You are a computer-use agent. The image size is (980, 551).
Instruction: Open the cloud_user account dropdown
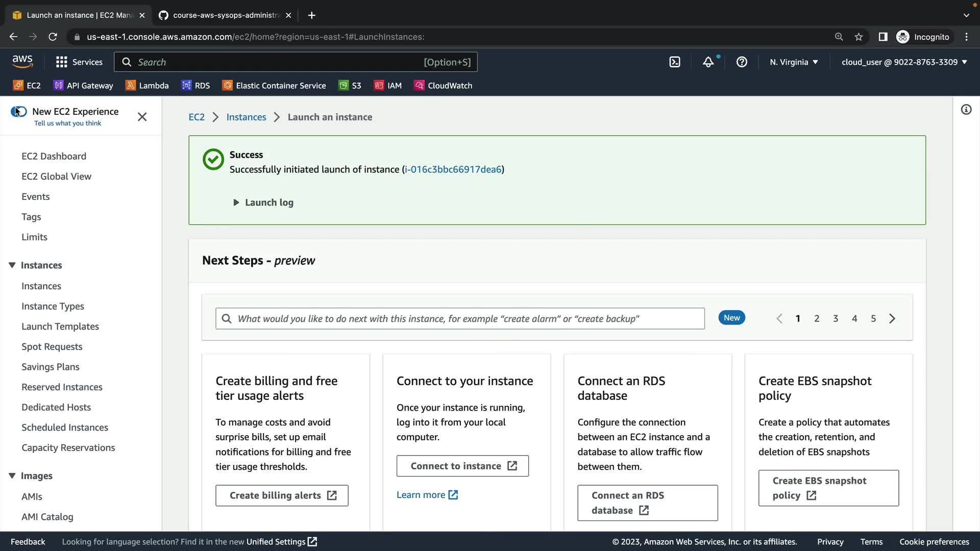tap(904, 62)
